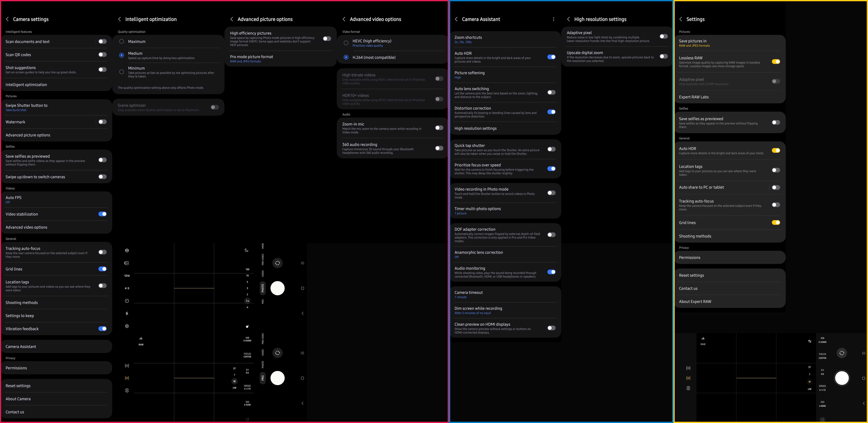Toggle the flash icon in Photo mode
The height and width of the screenshot is (423, 868).
[x=127, y=314]
